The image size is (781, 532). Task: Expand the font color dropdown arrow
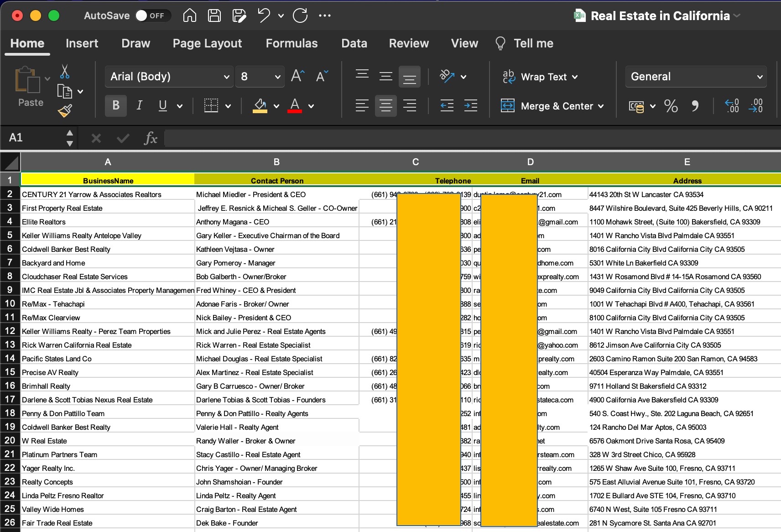[311, 106]
